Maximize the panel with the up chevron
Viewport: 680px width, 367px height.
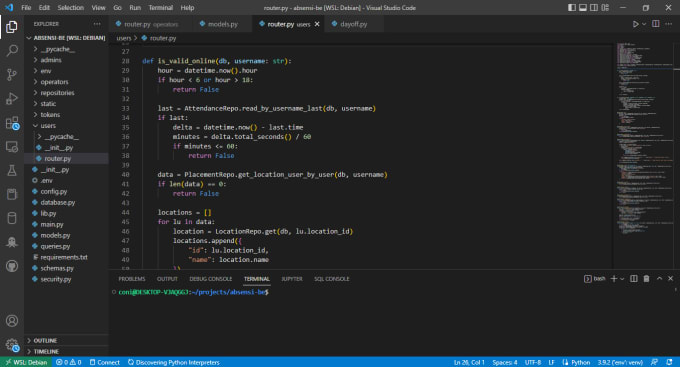(659, 279)
